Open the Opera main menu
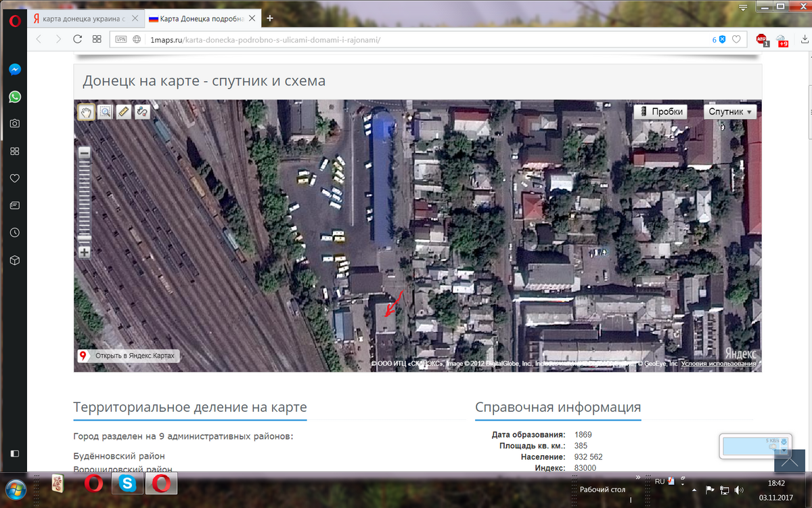The height and width of the screenshot is (508, 812). click(x=14, y=20)
